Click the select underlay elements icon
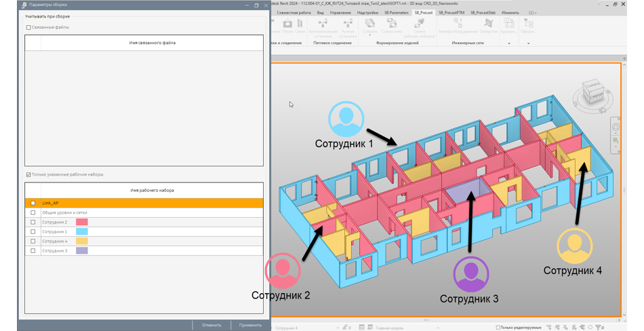 (x=558, y=328)
